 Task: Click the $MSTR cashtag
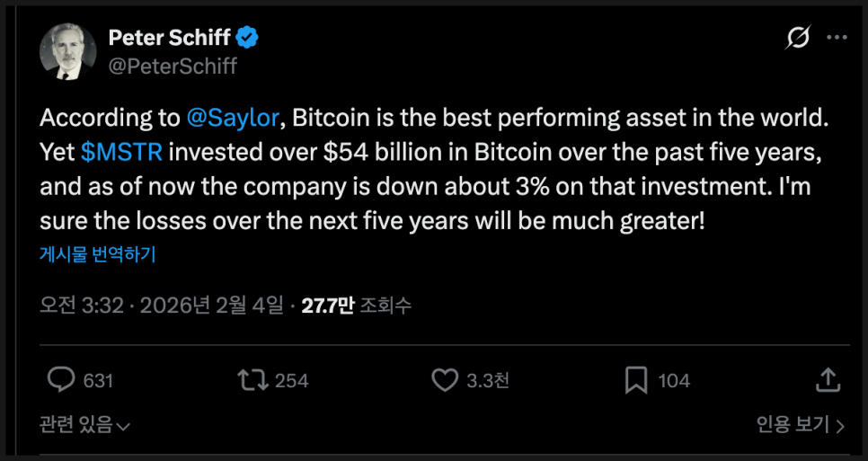[121, 152]
